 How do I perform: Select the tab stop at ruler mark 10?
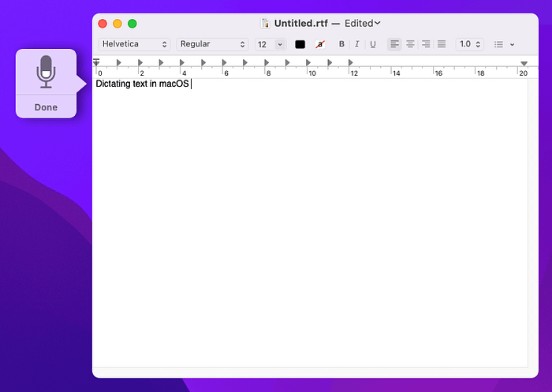click(308, 62)
